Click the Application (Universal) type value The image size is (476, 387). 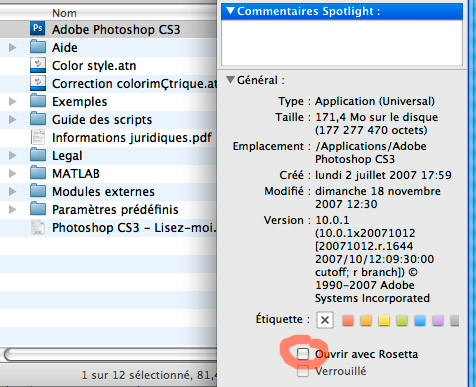pos(375,101)
